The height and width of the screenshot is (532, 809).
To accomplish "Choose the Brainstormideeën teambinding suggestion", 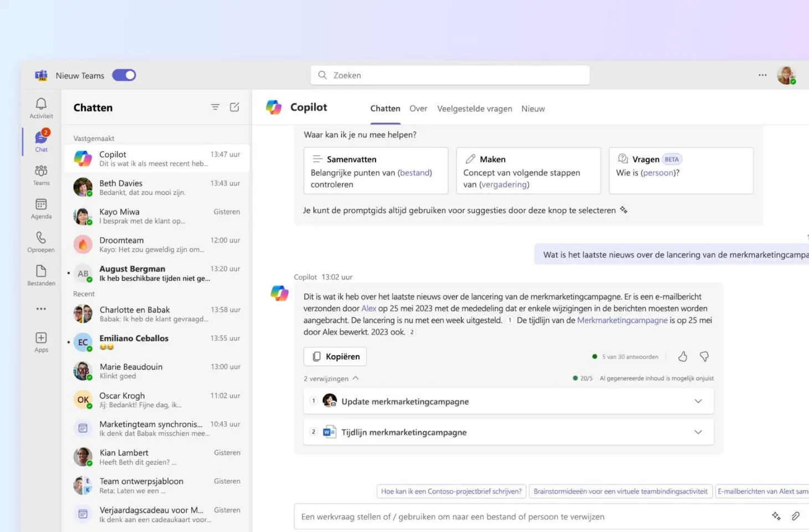I will click(621, 491).
